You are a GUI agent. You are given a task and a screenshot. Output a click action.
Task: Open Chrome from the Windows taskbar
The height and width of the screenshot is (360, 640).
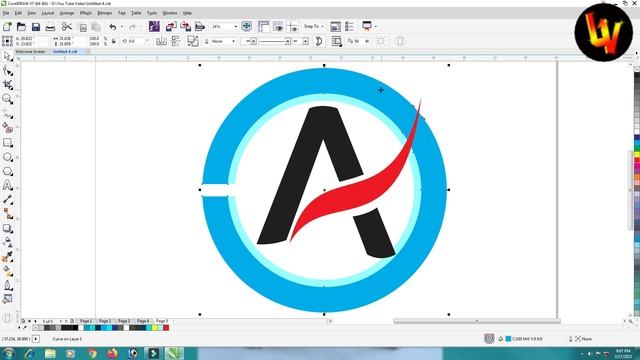point(92,353)
